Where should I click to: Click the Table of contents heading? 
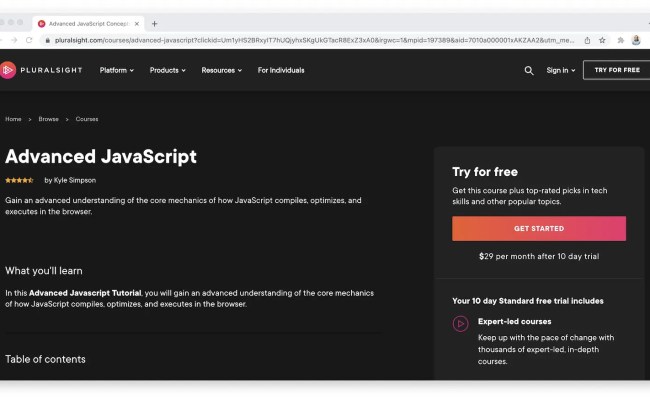[45, 359]
